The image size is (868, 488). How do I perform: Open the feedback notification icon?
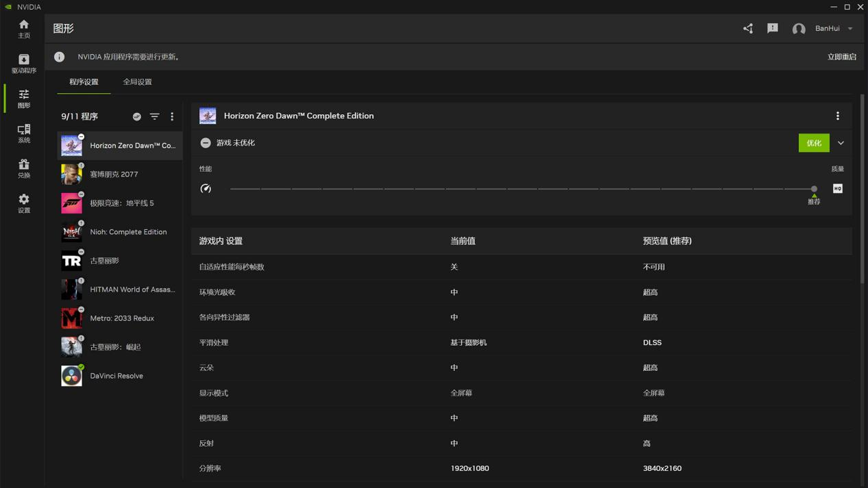coord(773,29)
